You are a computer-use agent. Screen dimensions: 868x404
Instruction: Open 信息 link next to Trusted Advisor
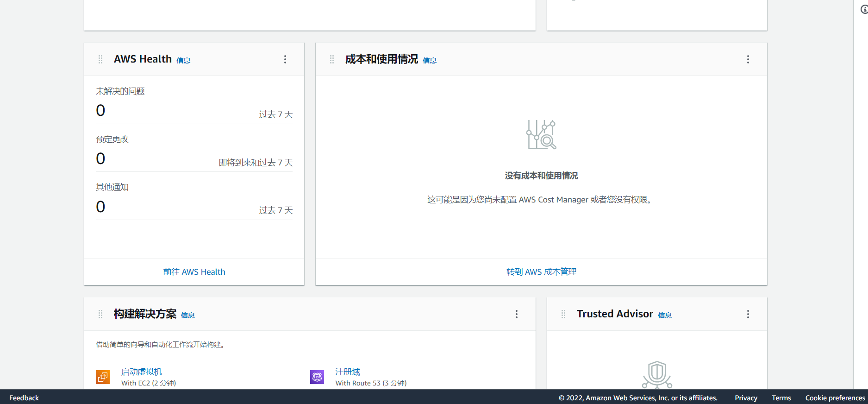665,315
